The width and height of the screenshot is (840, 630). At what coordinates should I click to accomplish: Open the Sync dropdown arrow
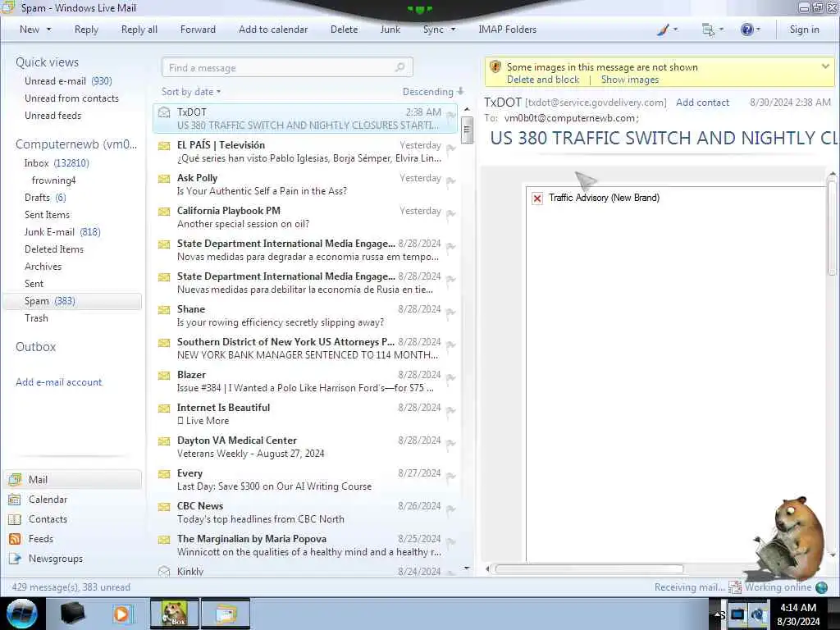pos(453,30)
